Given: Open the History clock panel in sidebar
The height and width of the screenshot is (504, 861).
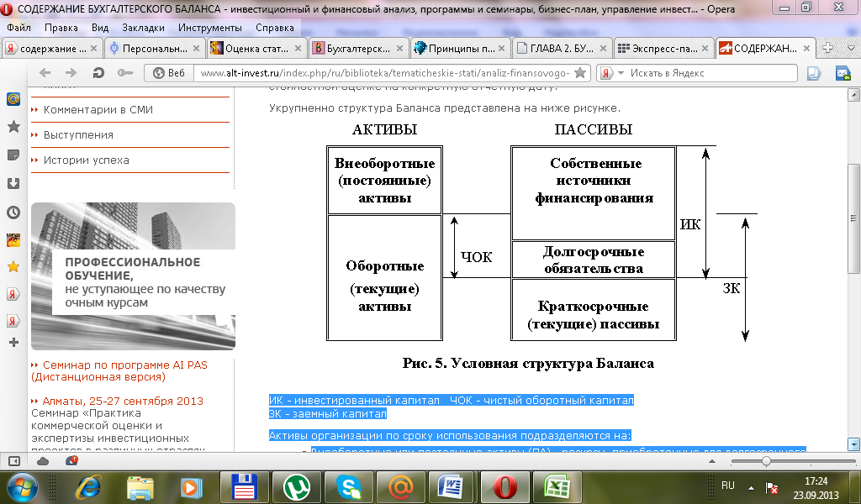Looking at the screenshot, I should 13,213.
